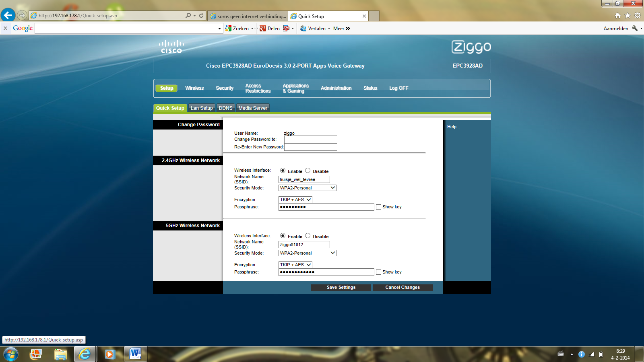Open Windows Explorer folder in taskbar
The image size is (644, 362).
click(60, 354)
